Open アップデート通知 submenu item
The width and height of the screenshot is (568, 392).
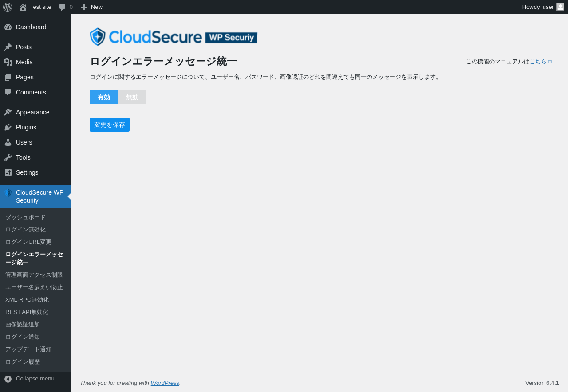[x=28, y=349]
